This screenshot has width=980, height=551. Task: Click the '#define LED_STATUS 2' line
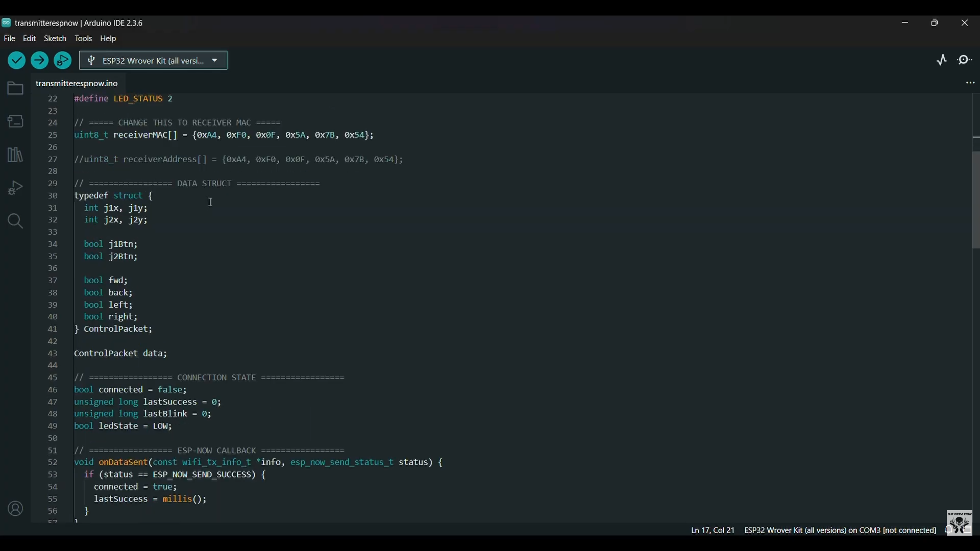click(124, 99)
